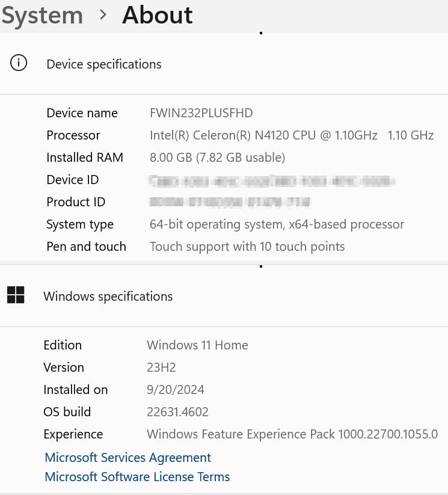Click the breadcrumb chevron after System

pyautogui.click(x=103, y=14)
